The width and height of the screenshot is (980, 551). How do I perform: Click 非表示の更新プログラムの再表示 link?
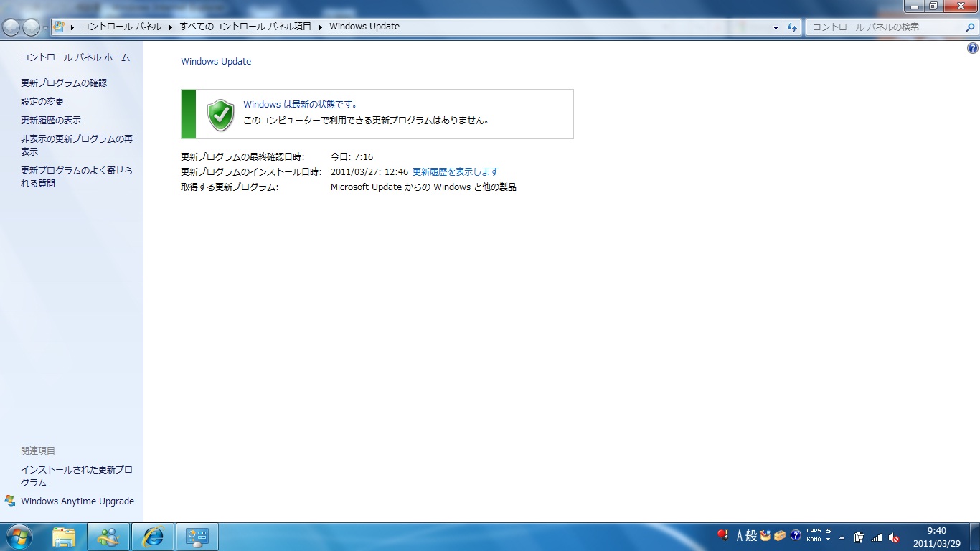(x=77, y=146)
